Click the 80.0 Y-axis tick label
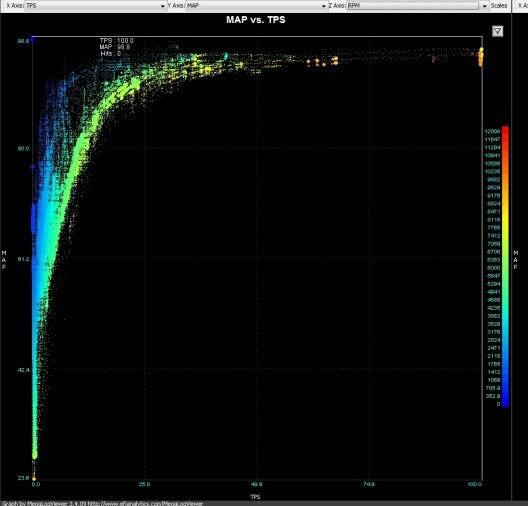 (x=23, y=148)
